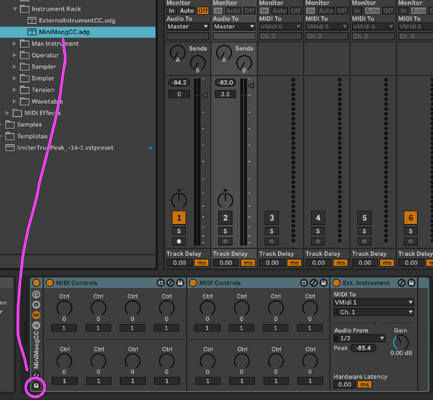
Task: Click track 1 Track Delay 0.00 field
Action: point(180,263)
